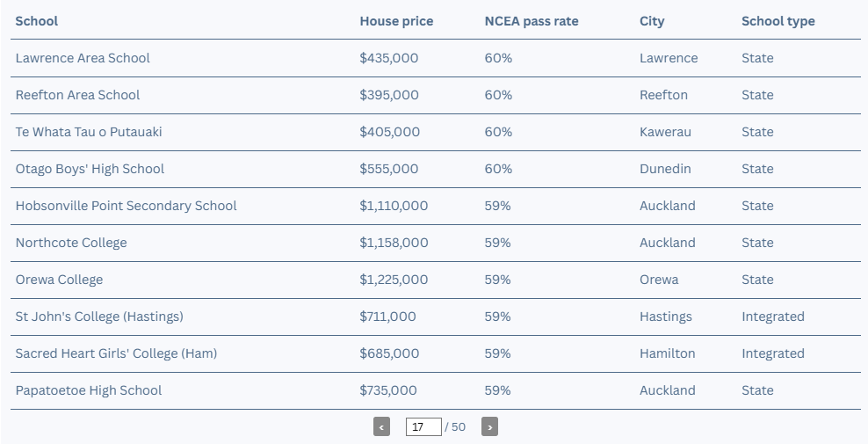Select the Reefton Area School row
The width and height of the screenshot is (868, 444).
(436, 95)
